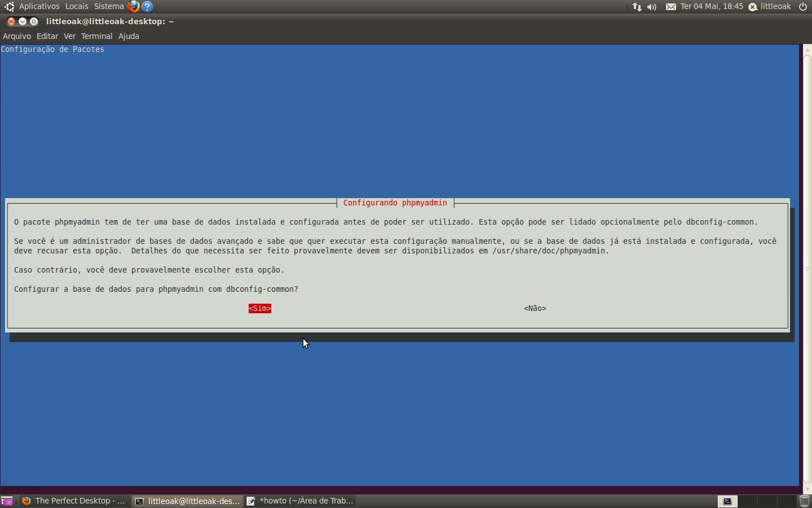This screenshot has width=812, height=508.
Task: Open the Editar menu
Action: [x=47, y=36]
